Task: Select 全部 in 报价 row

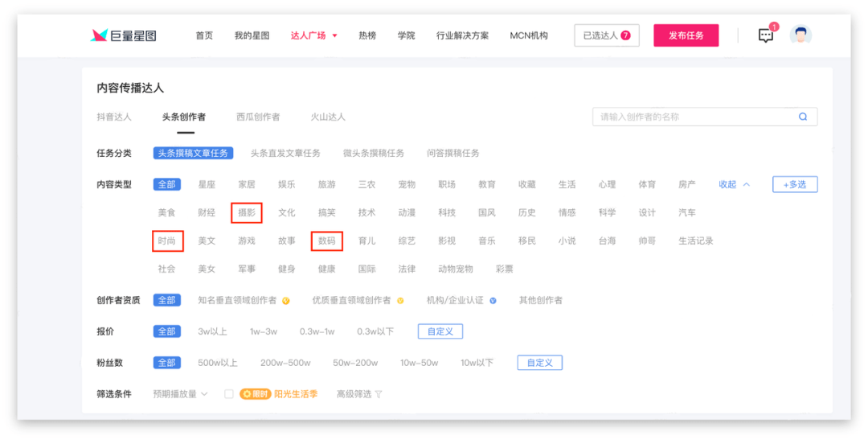Action: [166, 331]
